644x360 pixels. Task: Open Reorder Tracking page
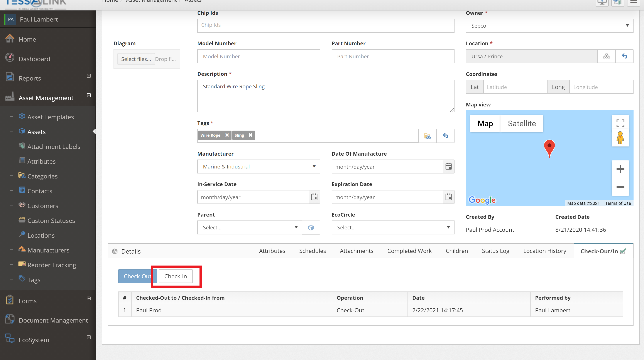point(52,265)
